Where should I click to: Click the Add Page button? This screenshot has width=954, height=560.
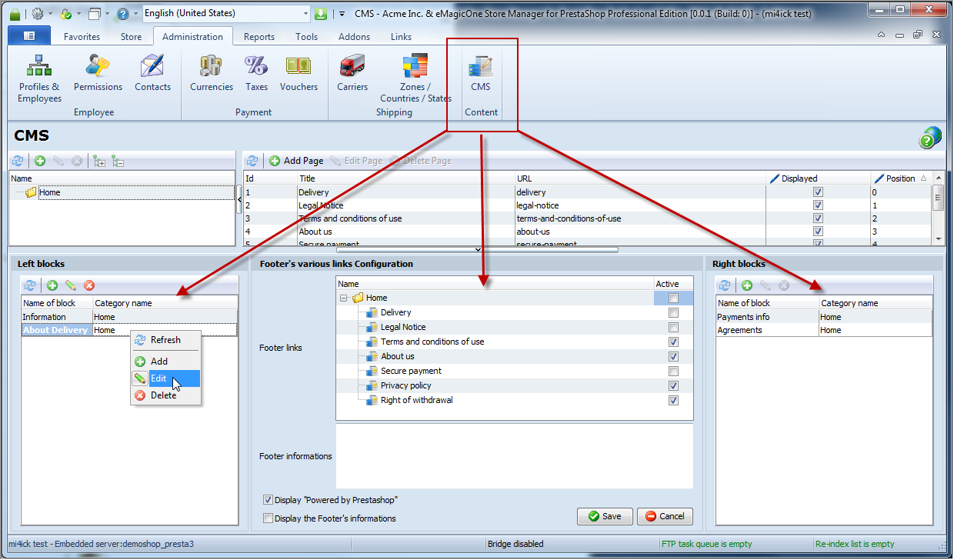(296, 161)
